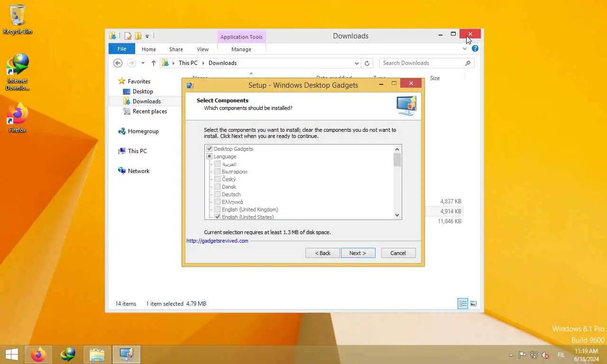Open View tab in Explorer ribbon
This screenshot has width=607, height=364.
tap(202, 49)
